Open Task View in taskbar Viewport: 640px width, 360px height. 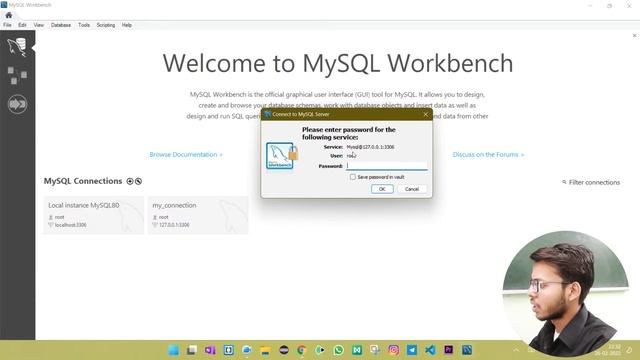point(192,350)
